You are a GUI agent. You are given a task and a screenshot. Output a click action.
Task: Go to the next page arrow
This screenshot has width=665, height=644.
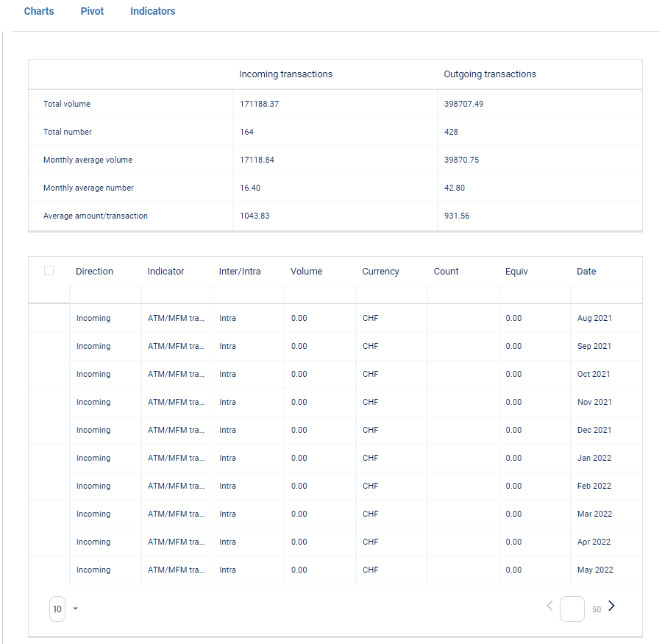pyautogui.click(x=611, y=606)
